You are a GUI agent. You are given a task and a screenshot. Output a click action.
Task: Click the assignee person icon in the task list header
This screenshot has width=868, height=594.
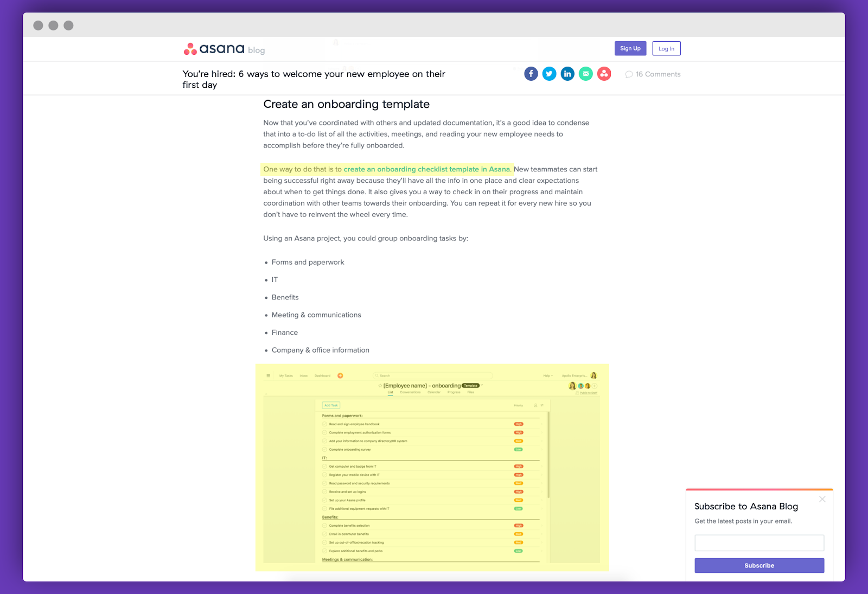coord(535,405)
